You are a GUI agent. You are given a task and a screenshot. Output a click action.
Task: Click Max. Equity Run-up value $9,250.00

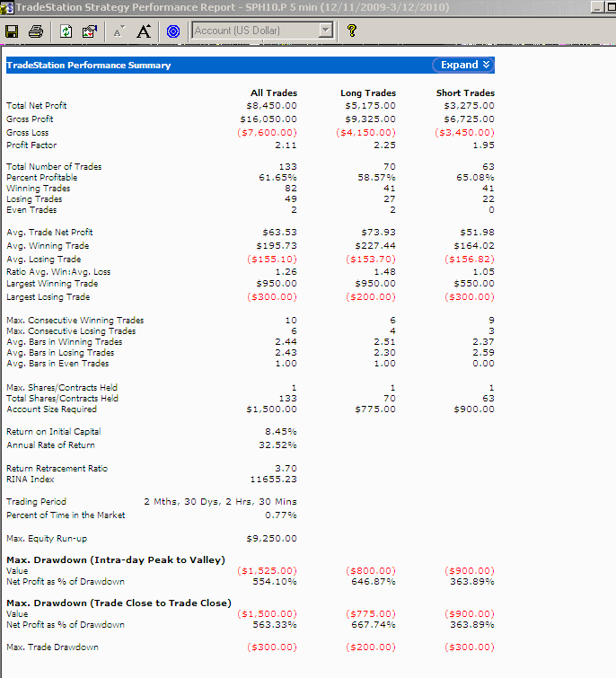(x=271, y=539)
